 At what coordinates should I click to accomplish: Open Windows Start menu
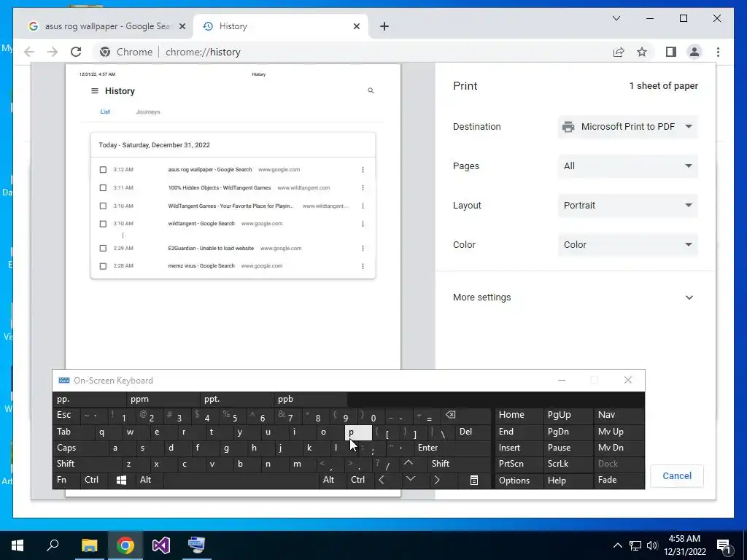(18, 545)
